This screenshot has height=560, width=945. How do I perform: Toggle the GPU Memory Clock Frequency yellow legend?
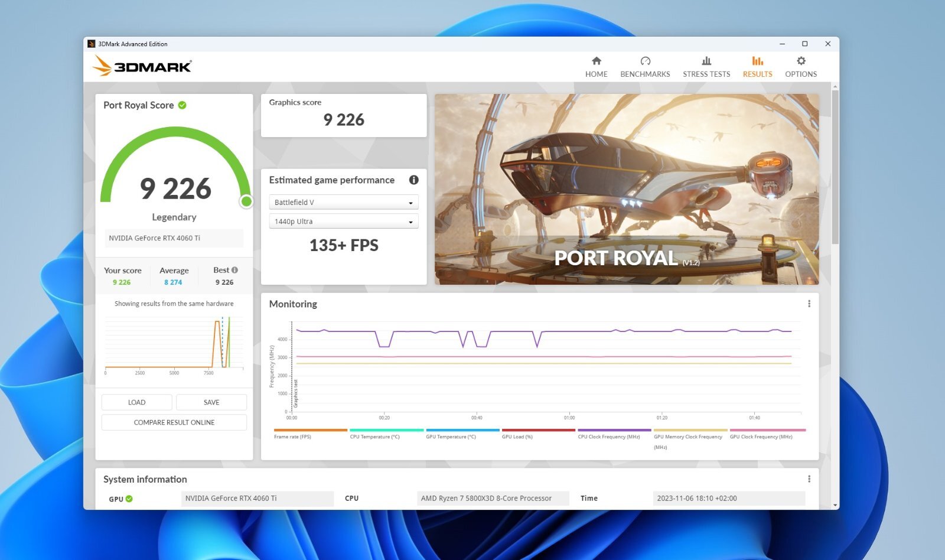pos(690,439)
